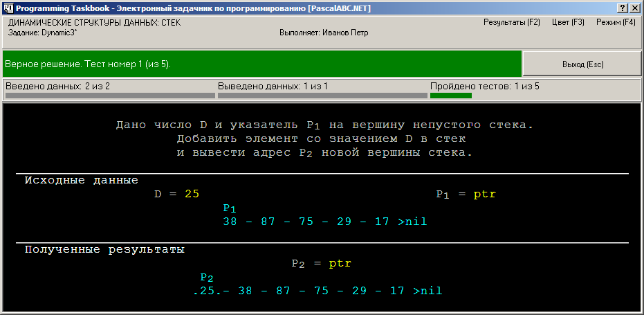The width and height of the screenshot is (644, 315).
Task: Click the green Верное решение status banner
Action: pyautogui.click(x=262, y=64)
